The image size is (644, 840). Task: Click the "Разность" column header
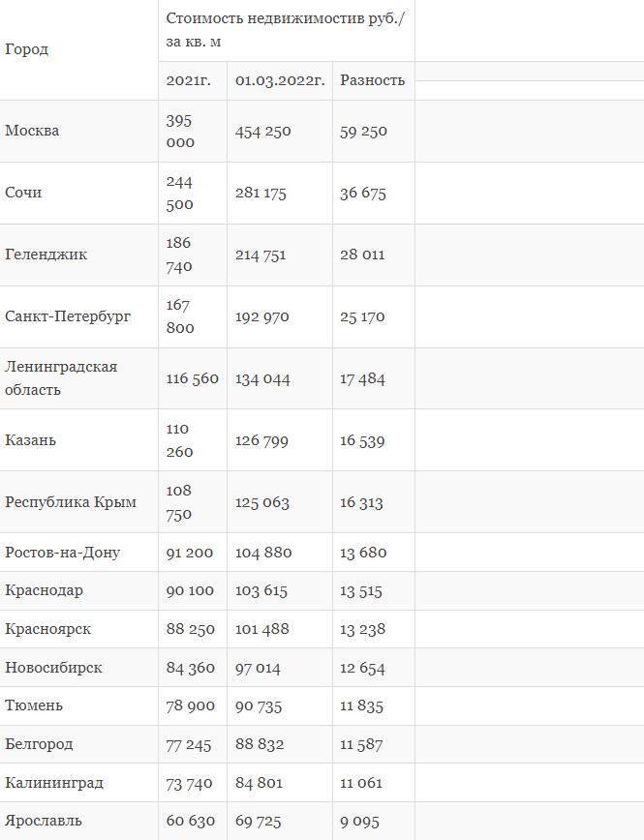tap(372, 80)
